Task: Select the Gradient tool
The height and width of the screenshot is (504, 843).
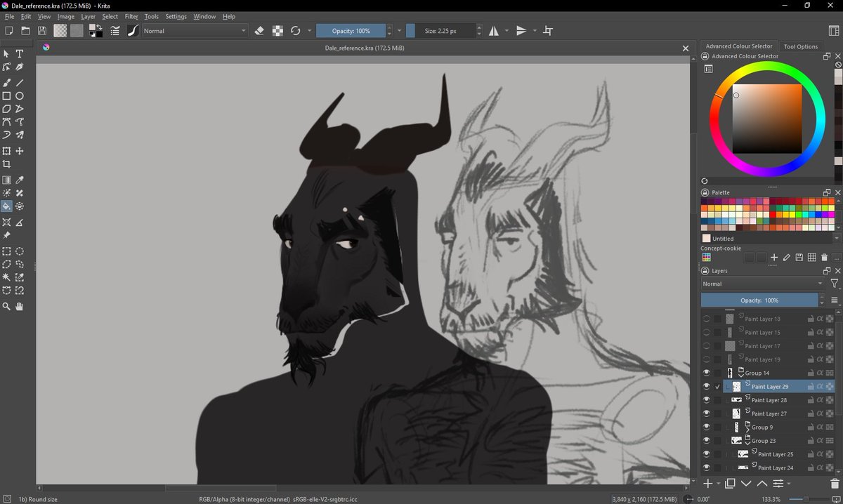Action: (6, 180)
